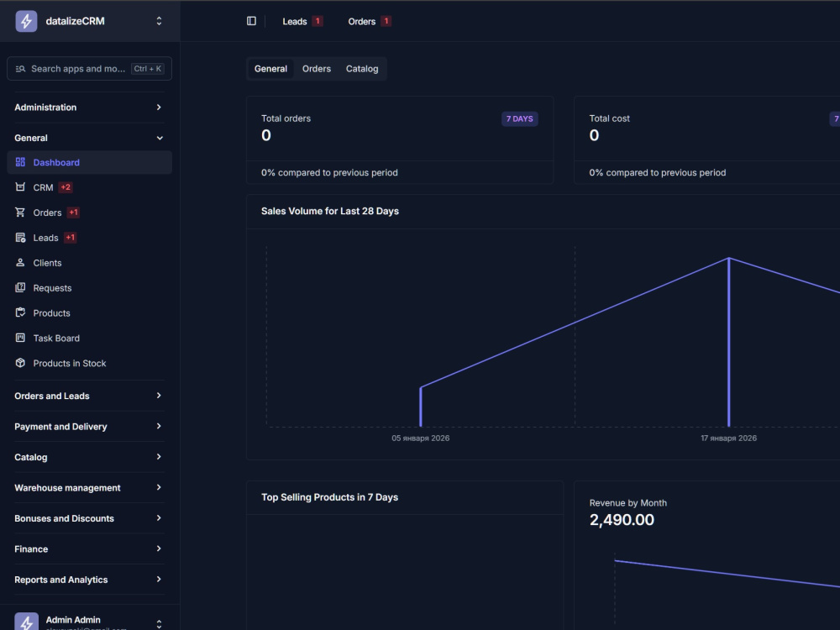
Task: Go to Leads in the sidebar
Action: 89,238
